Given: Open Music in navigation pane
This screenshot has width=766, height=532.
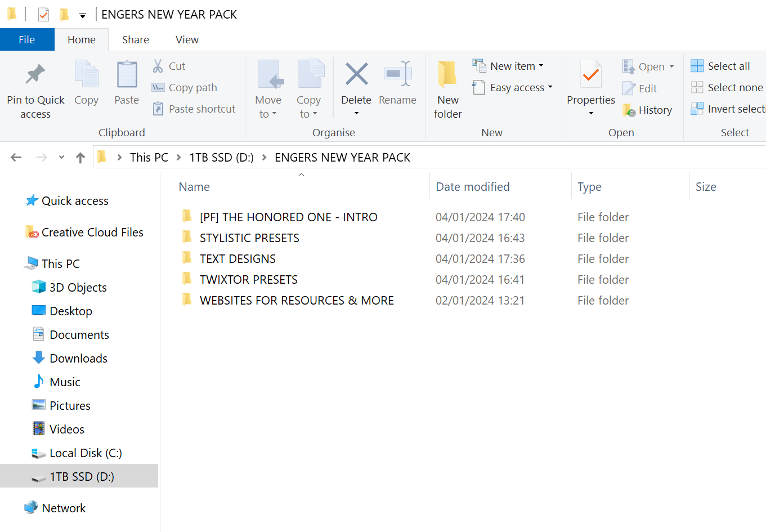Looking at the screenshot, I should pyautogui.click(x=65, y=382).
